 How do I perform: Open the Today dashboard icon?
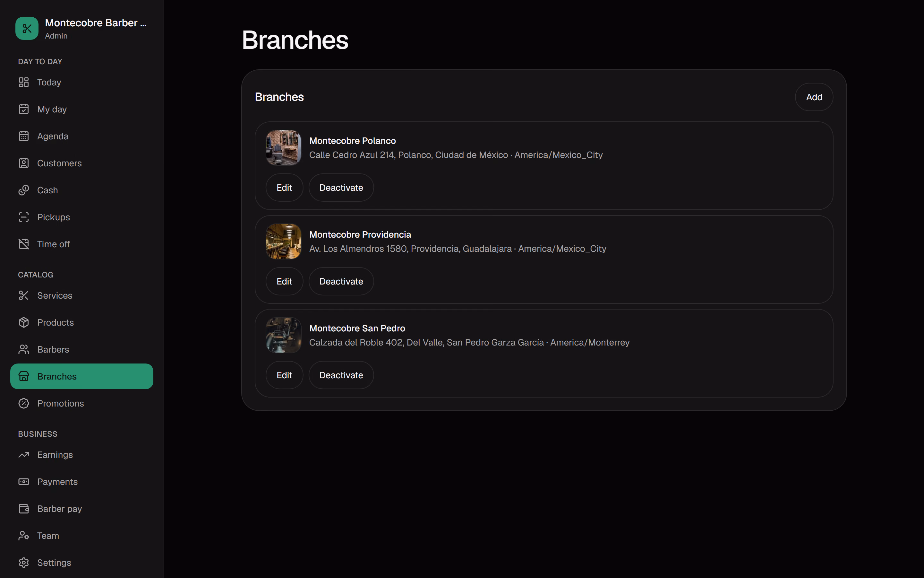(x=24, y=82)
